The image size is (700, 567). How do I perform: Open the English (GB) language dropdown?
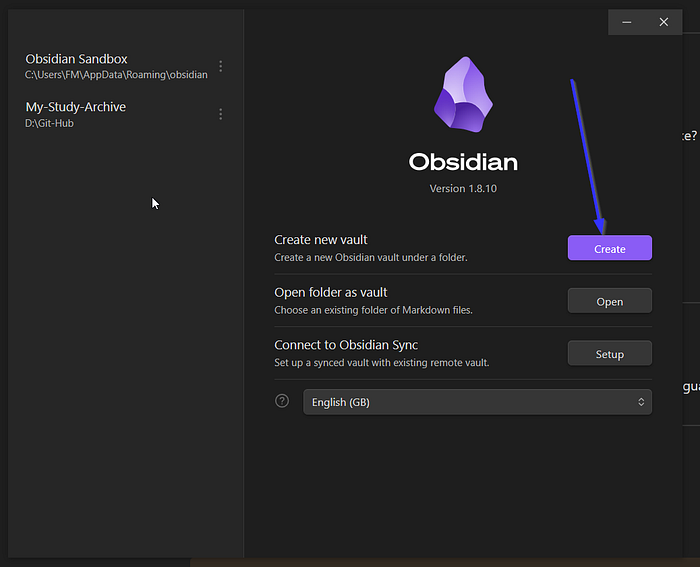[478, 402]
